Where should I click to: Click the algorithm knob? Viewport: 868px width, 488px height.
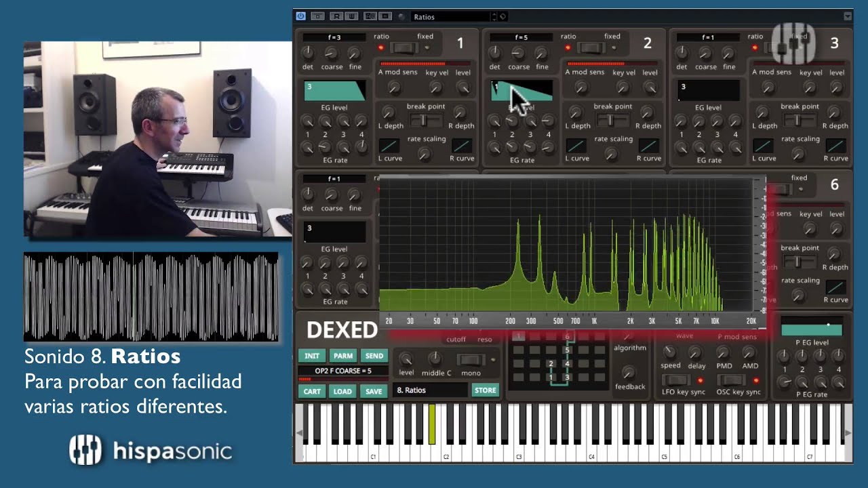pyautogui.click(x=629, y=335)
